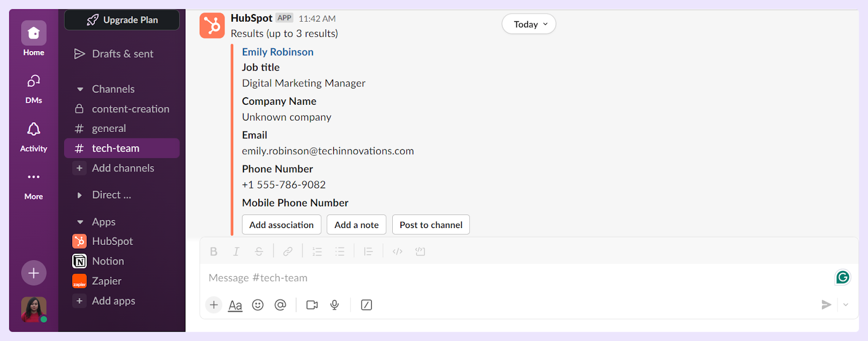The width and height of the screenshot is (868, 341).
Task: Toggle bulleted list formatting
Action: (x=340, y=251)
